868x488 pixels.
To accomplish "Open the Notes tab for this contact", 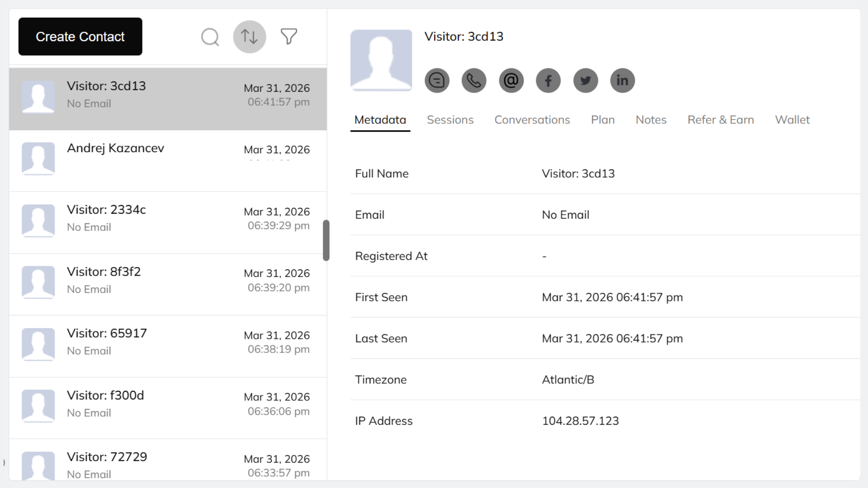I will [x=651, y=120].
